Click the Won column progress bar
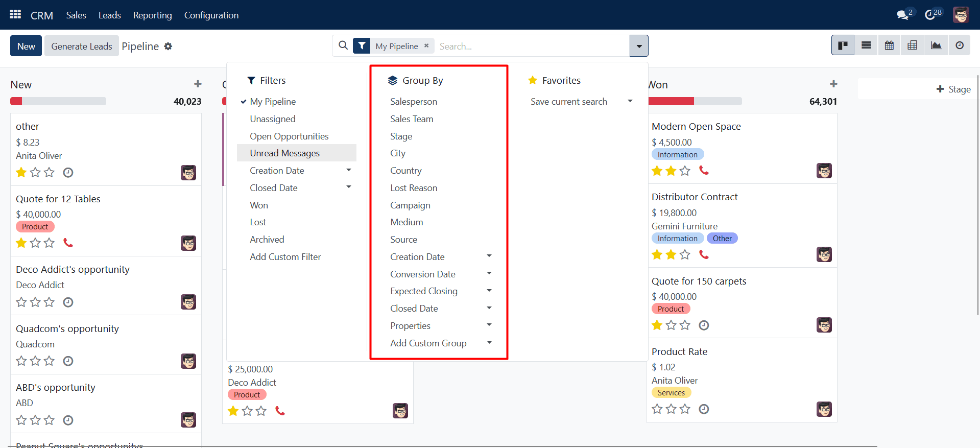This screenshot has width=980, height=448. [x=695, y=101]
